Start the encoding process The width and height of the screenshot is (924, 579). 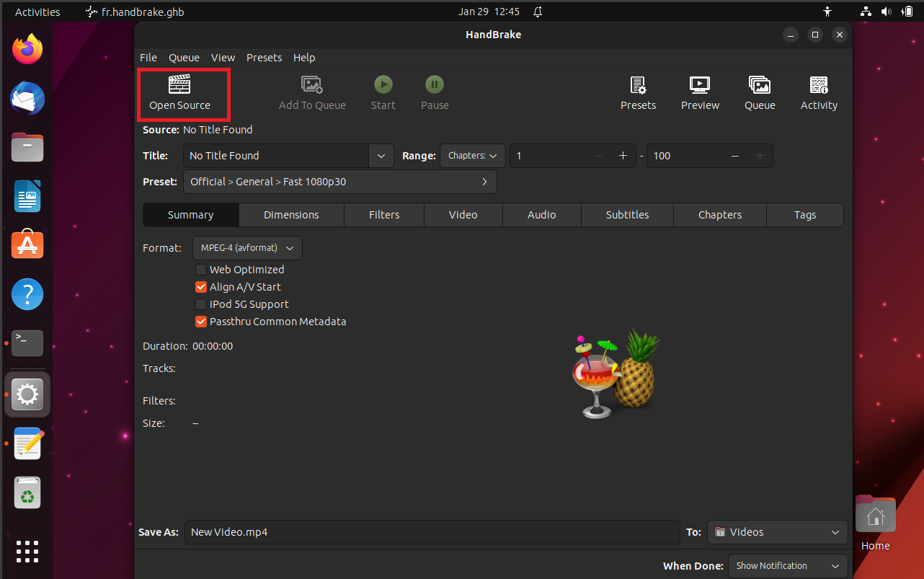pyautogui.click(x=383, y=92)
